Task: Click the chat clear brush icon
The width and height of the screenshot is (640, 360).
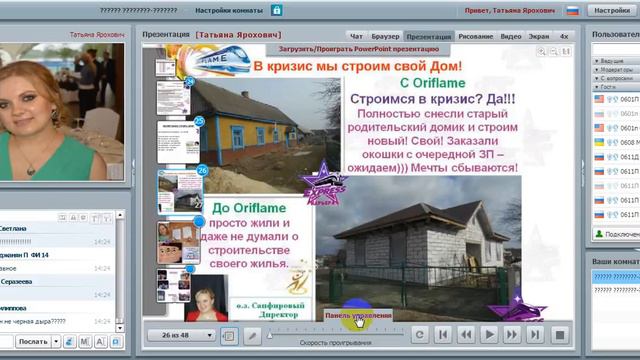Action: [x=69, y=342]
